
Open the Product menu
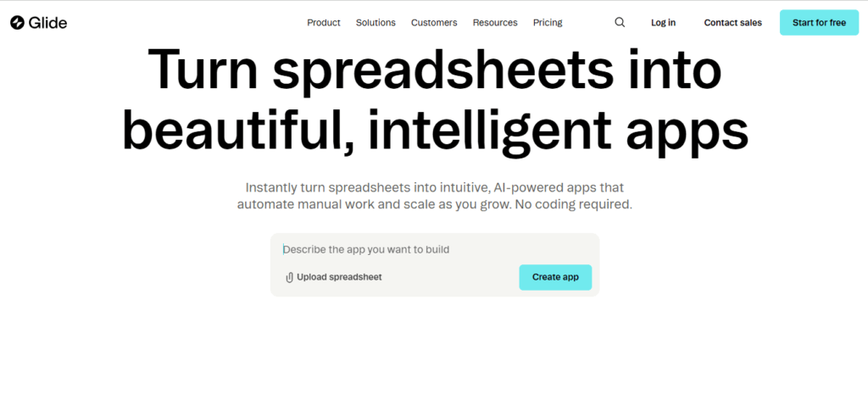(x=324, y=23)
